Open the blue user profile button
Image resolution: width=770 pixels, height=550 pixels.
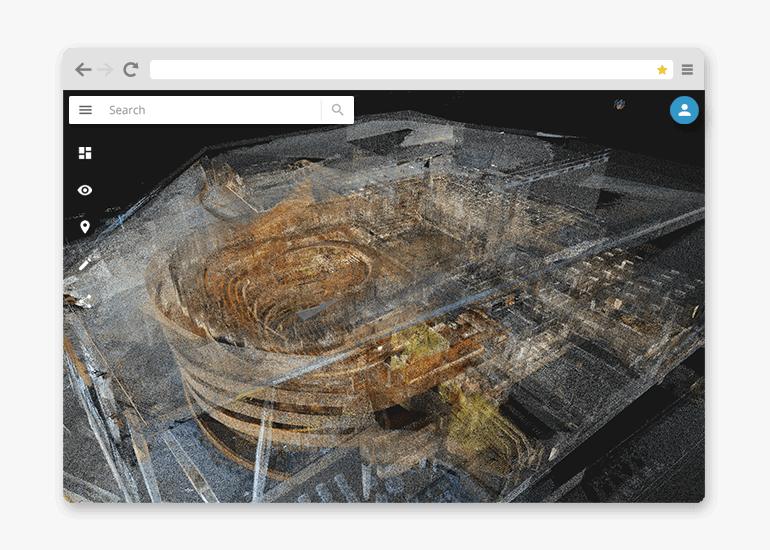point(685,110)
